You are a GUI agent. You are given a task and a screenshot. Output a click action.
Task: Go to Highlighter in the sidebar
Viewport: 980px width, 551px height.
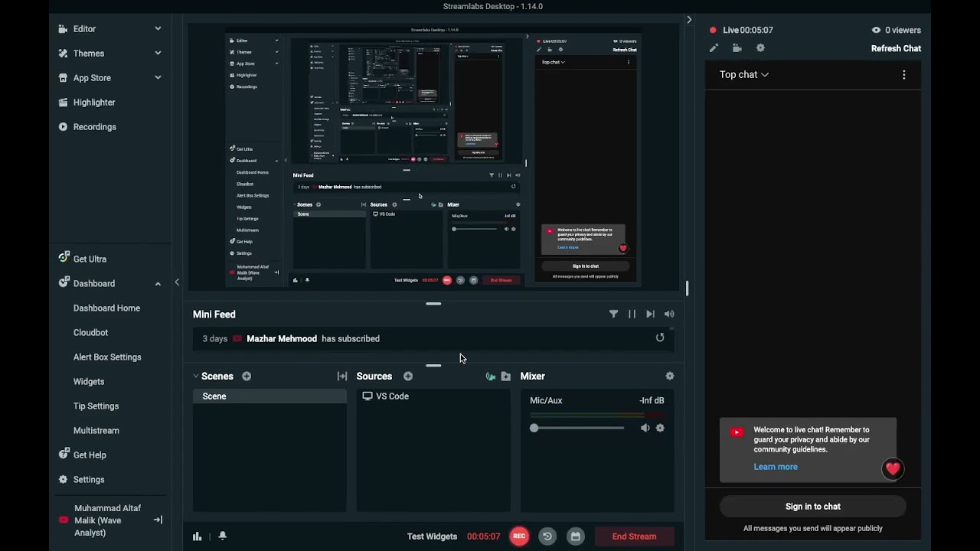point(94,103)
